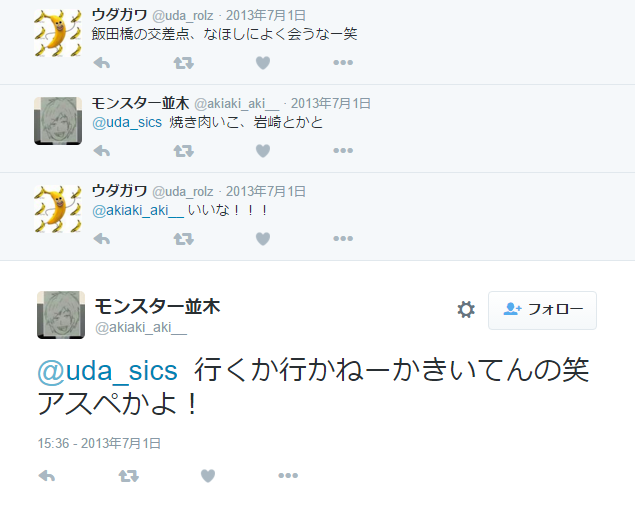The height and width of the screenshot is (515, 635).
Task: Like the 焼き肉いこ tweet
Action: click(263, 151)
